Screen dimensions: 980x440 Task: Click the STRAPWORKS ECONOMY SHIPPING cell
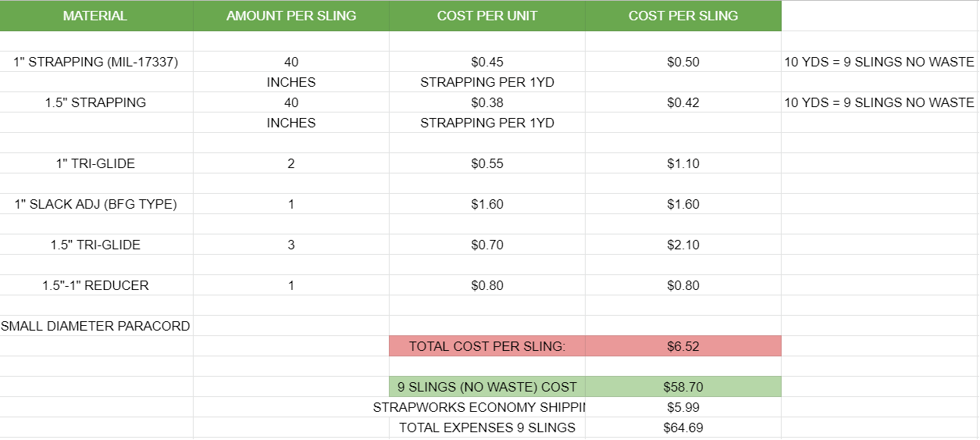click(x=479, y=407)
